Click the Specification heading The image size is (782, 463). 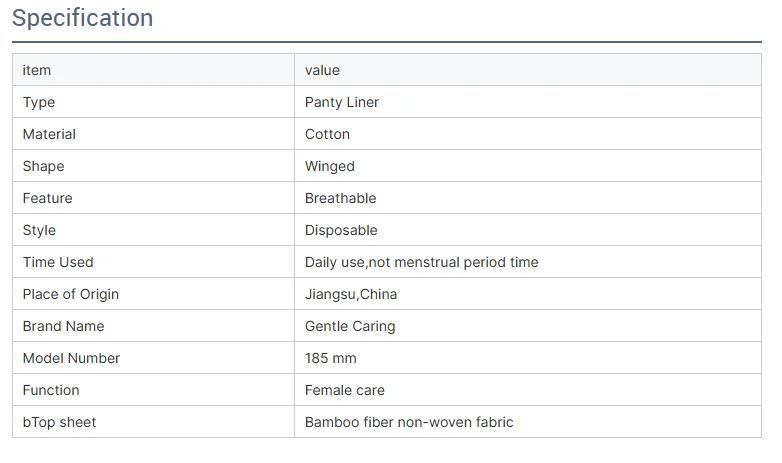pyautogui.click(x=82, y=18)
